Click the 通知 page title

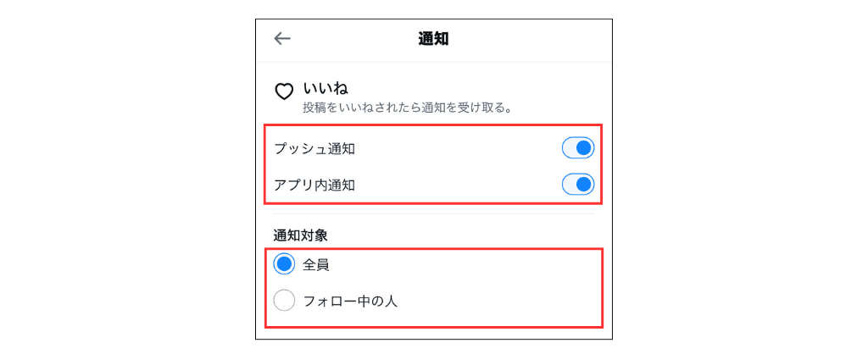[x=433, y=38]
